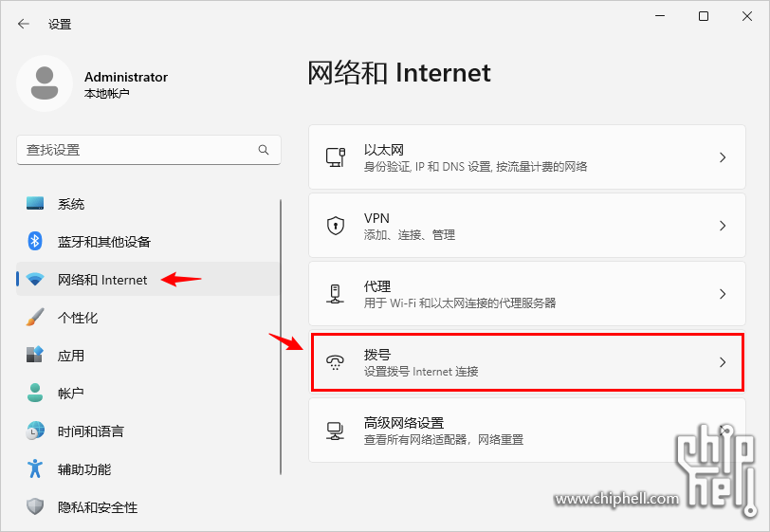Click the 辅助功能 accessibility figure icon
Viewport: 770px width, 532px height.
pyautogui.click(x=35, y=468)
